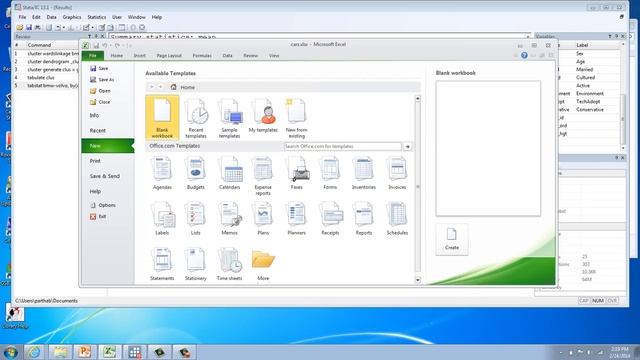This screenshot has width=640, height=360.
Task: Open PowerPoint from the taskbar
Action: pos(85,352)
